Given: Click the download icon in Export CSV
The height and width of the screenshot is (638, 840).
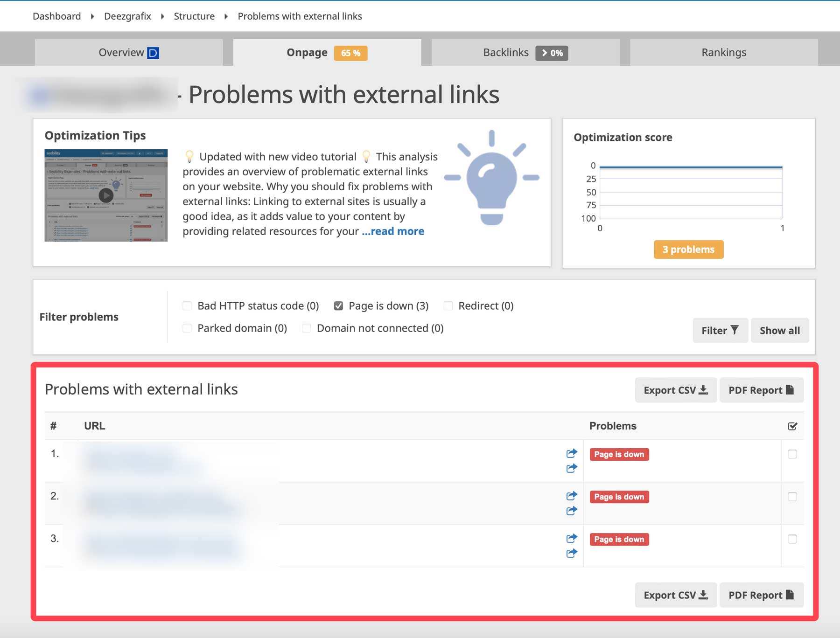Looking at the screenshot, I should coord(703,390).
